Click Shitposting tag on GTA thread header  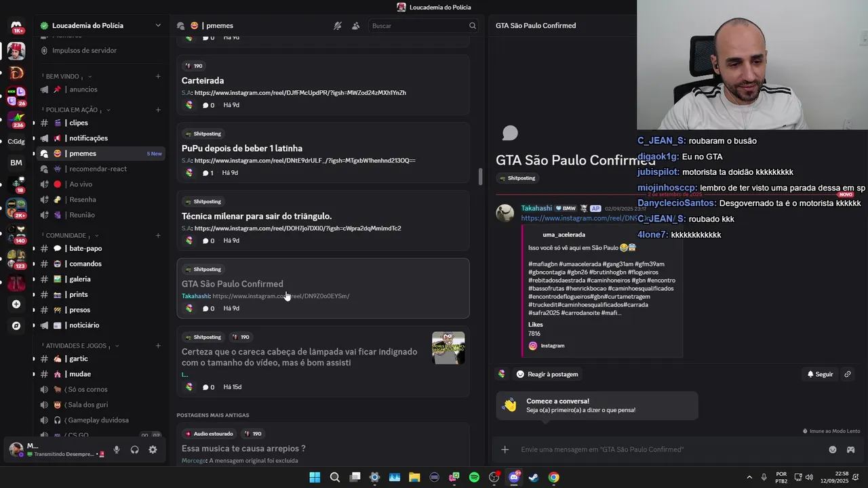tap(517, 178)
